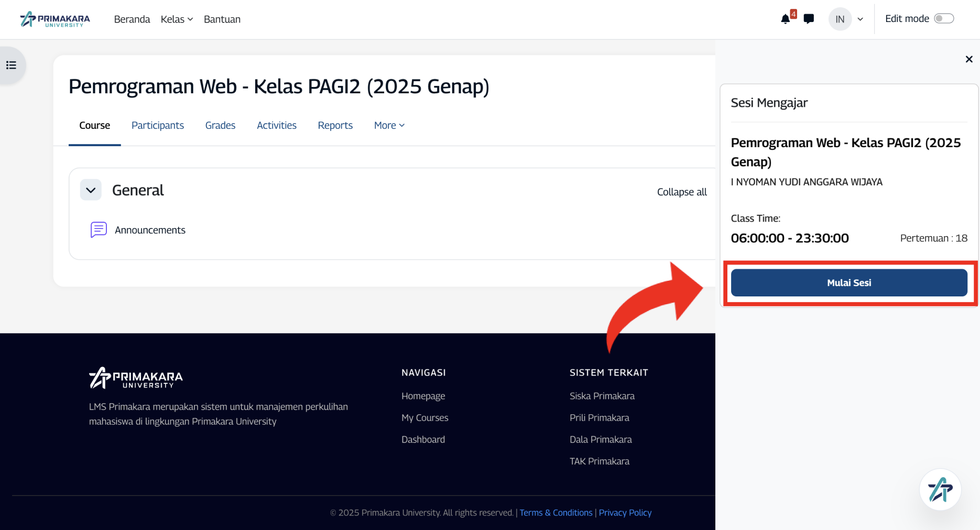Click the IN user avatar
Viewport: 980px width, 530px height.
[840, 19]
